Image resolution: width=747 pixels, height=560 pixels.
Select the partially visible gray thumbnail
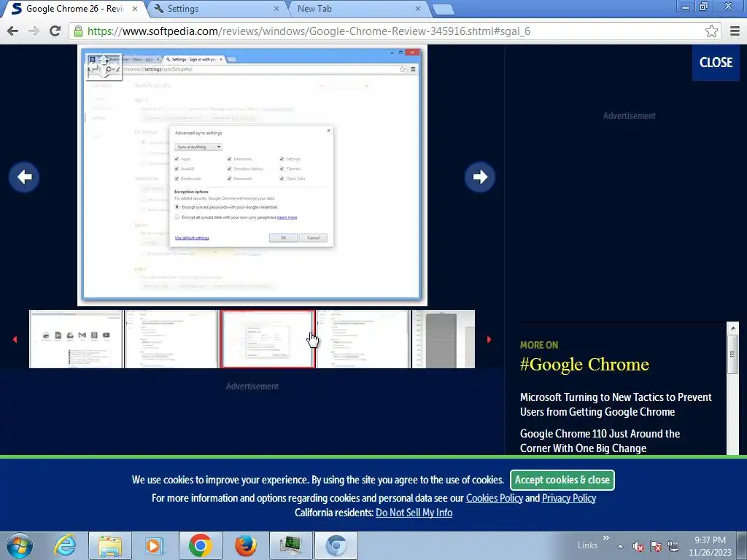coord(443,339)
